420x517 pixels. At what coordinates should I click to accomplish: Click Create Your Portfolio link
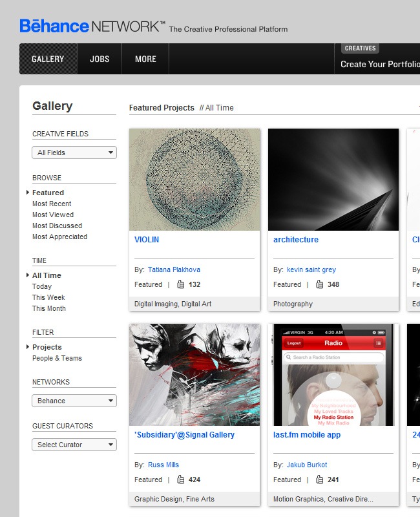tap(380, 64)
